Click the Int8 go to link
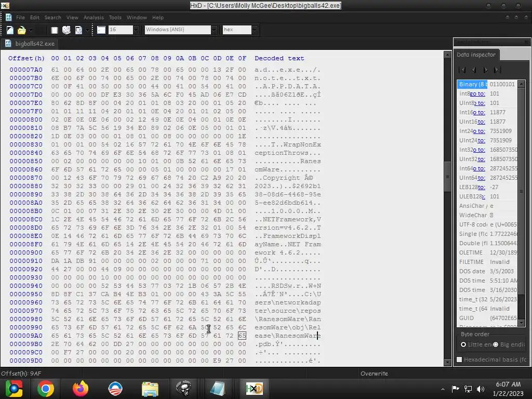This screenshot has height=399, width=532. (477, 94)
